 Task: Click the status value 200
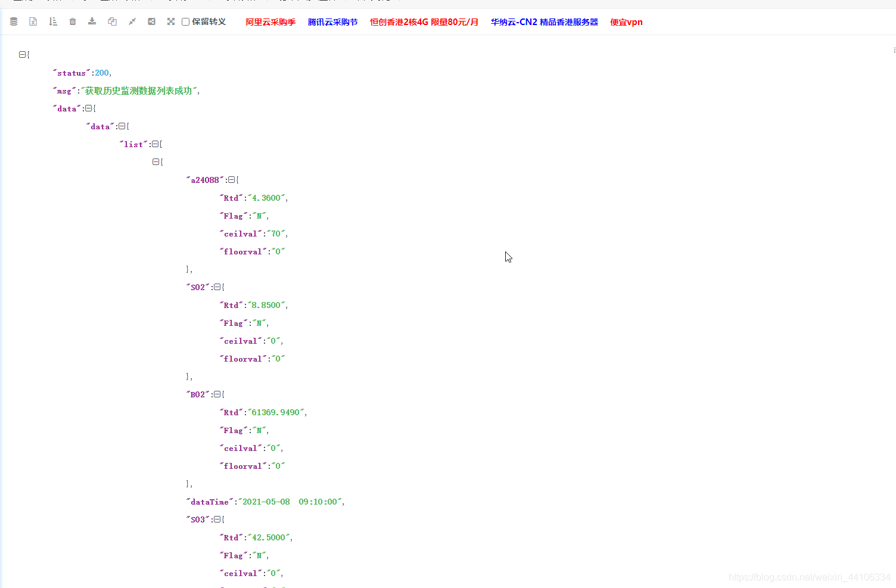[x=102, y=73]
